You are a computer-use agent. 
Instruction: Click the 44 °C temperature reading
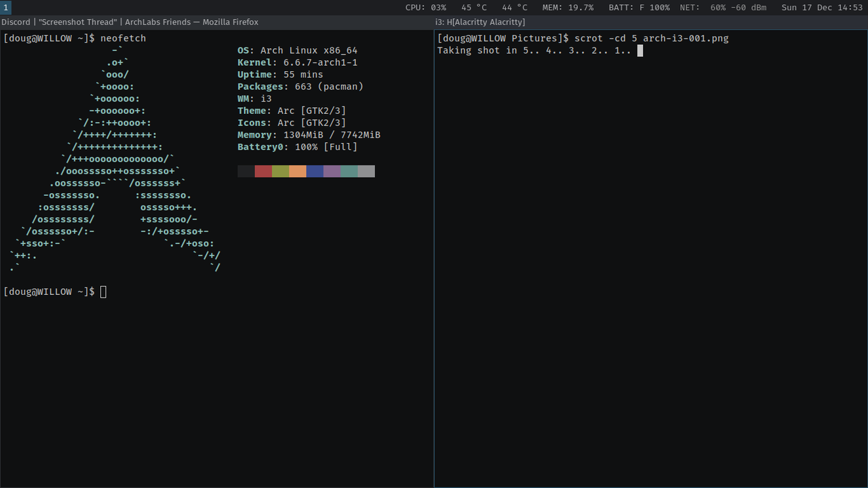[x=515, y=7]
